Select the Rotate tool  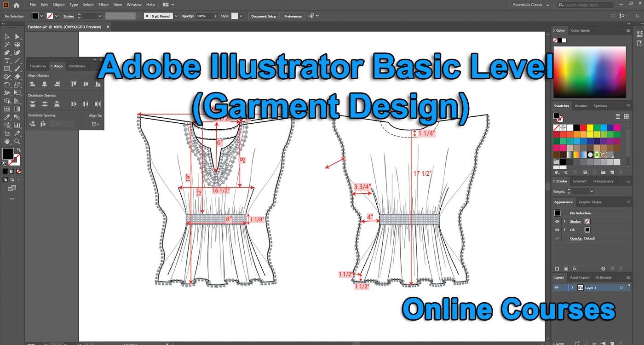[6, 84]
